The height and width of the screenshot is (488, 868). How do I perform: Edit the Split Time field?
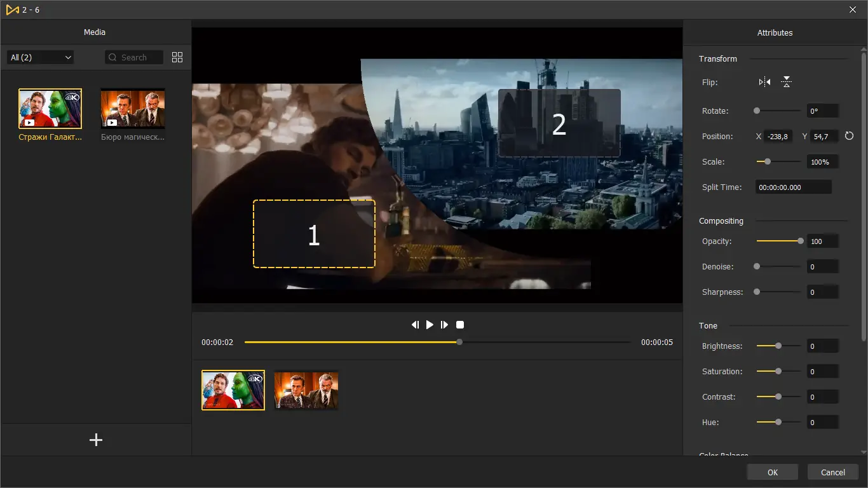(x=794, y=187)
